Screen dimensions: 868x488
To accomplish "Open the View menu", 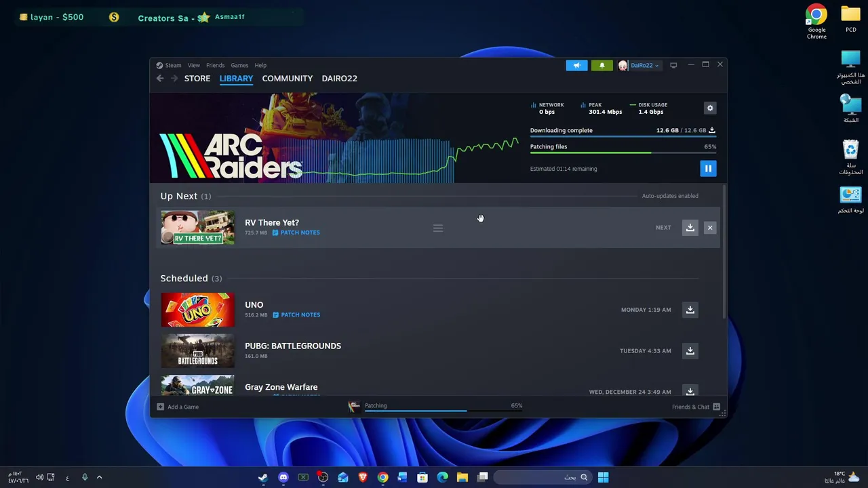I will click(x=194, y=65).
